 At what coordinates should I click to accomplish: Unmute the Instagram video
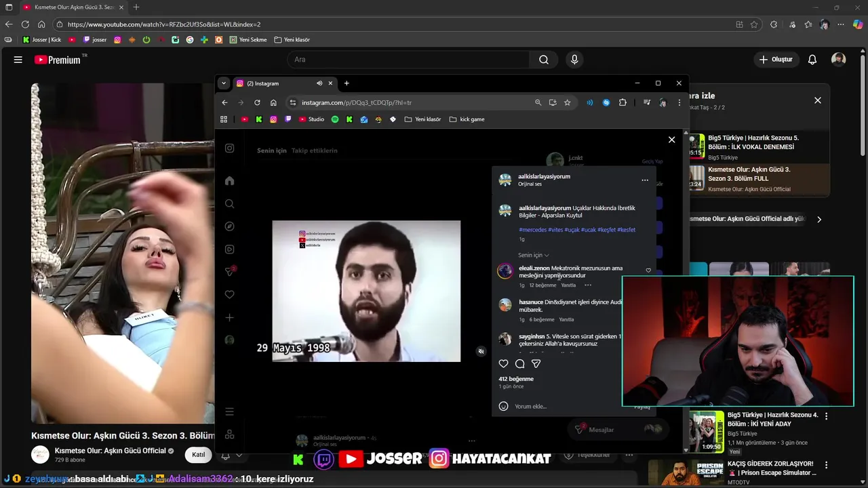[x=481, y=351]
